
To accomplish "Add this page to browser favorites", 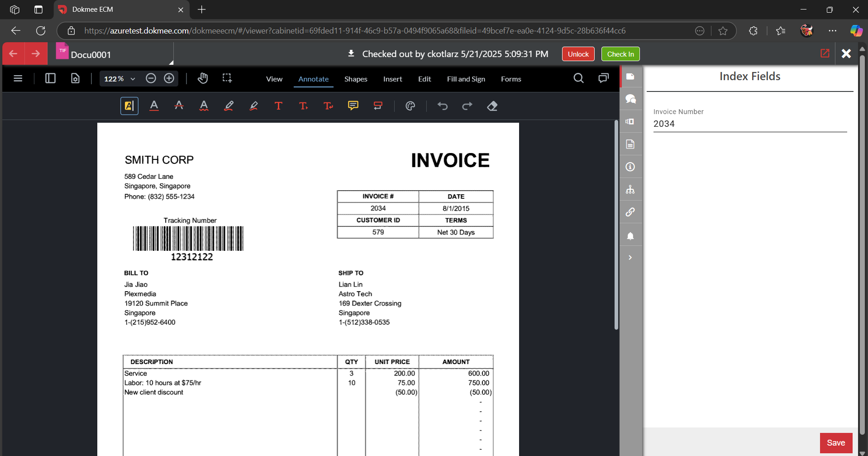I will click(x=723, y=31).
